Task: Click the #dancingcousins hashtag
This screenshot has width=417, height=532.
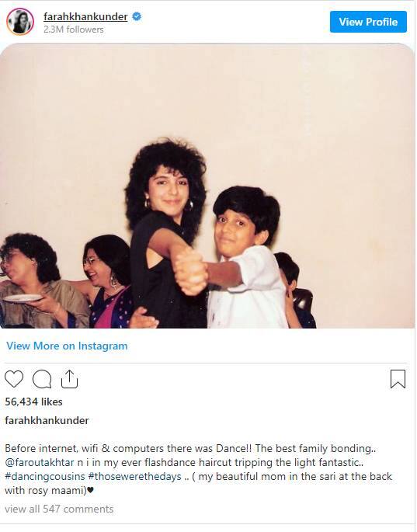Action: [45, 476]
